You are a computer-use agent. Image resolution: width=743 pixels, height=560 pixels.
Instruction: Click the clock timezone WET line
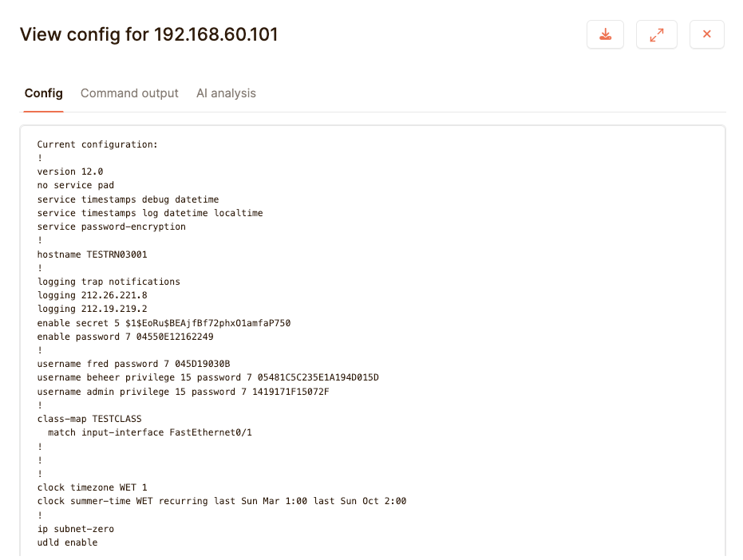[x=93, y=487]
